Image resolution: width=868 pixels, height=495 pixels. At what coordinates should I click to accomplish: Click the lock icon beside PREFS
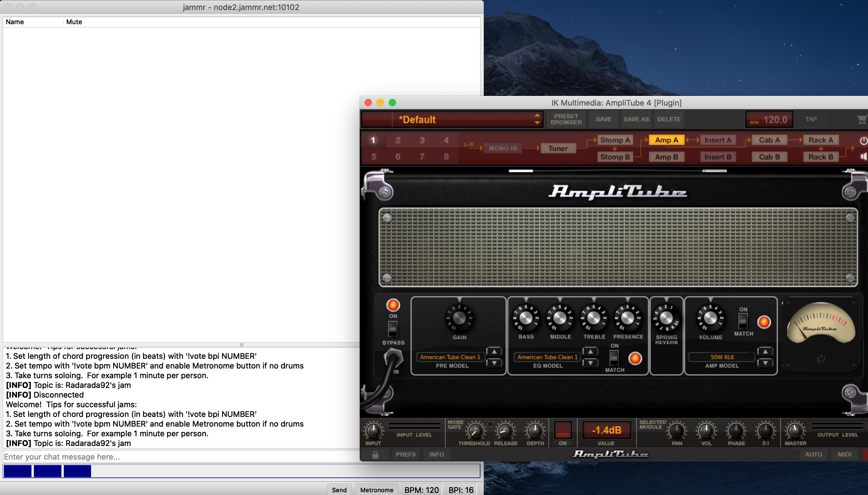click(x=375, y=454)
